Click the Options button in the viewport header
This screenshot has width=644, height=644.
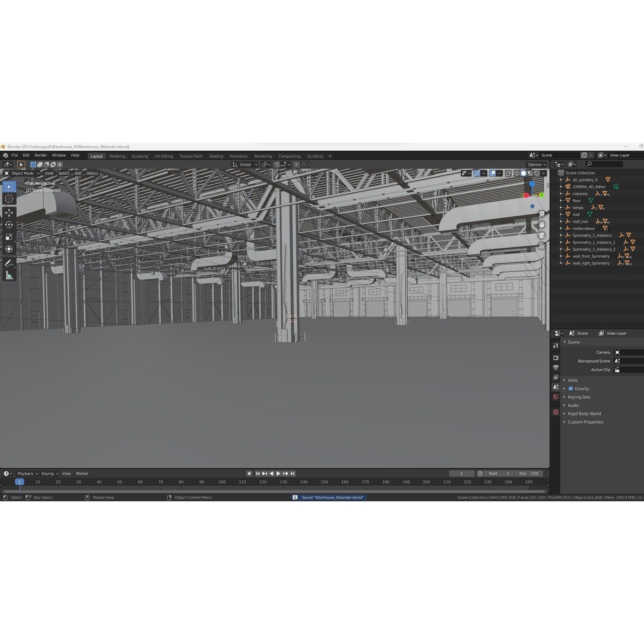coord(535,164)
